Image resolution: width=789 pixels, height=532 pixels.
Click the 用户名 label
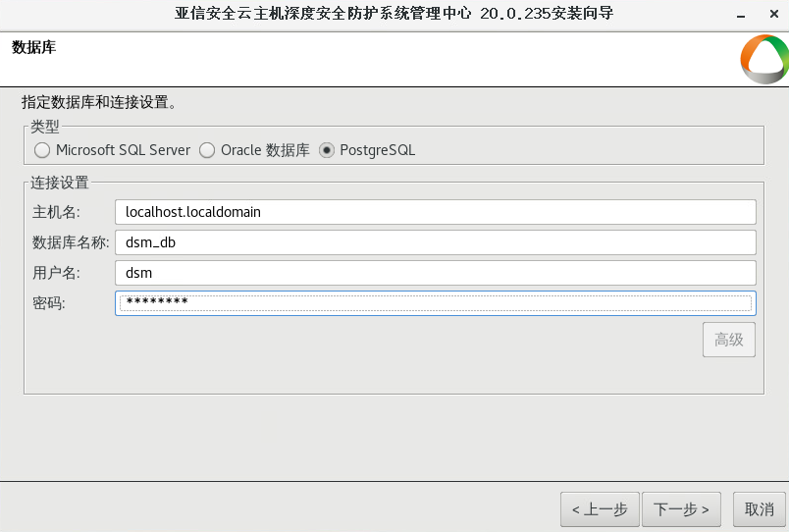pos(56,273)
